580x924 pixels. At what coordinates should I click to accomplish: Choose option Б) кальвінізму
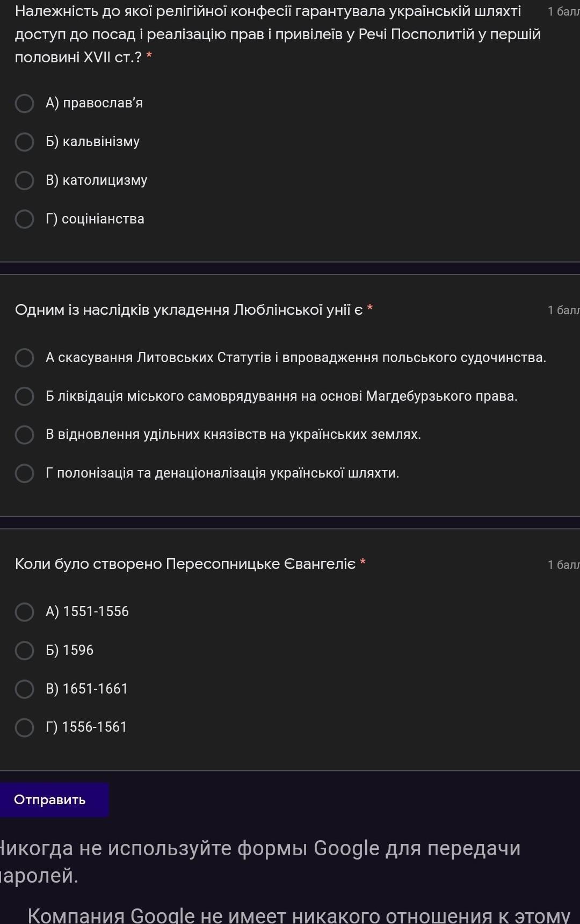pos(24,142)
